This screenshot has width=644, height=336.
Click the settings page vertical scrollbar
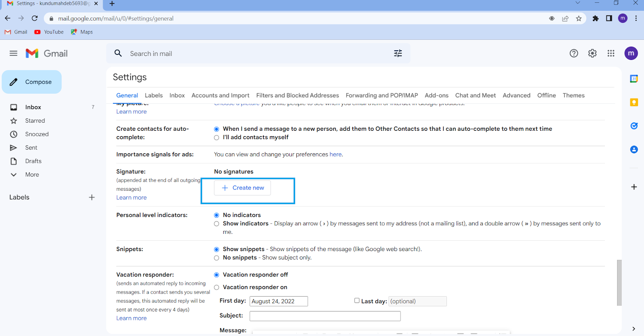coord(619,282)
